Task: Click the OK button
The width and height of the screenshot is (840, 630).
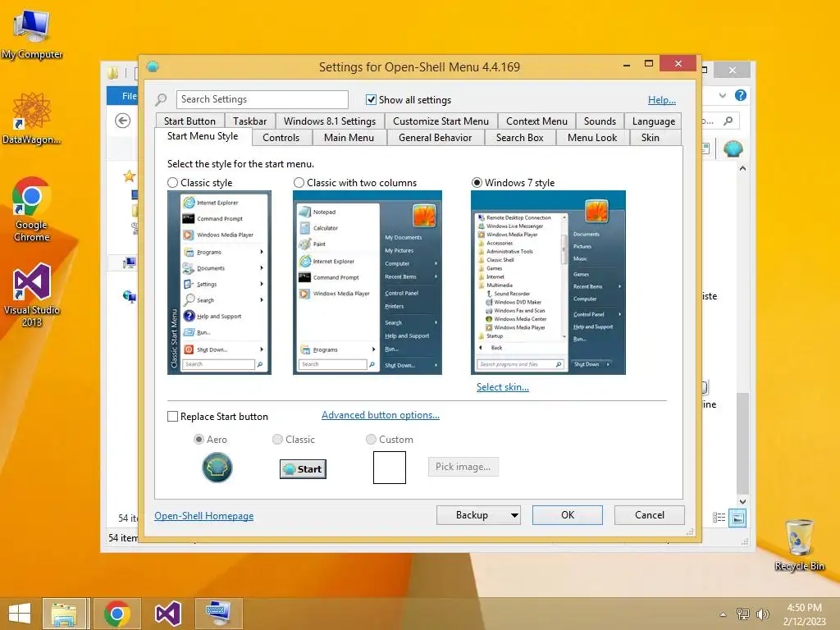Action: (568, 515)
